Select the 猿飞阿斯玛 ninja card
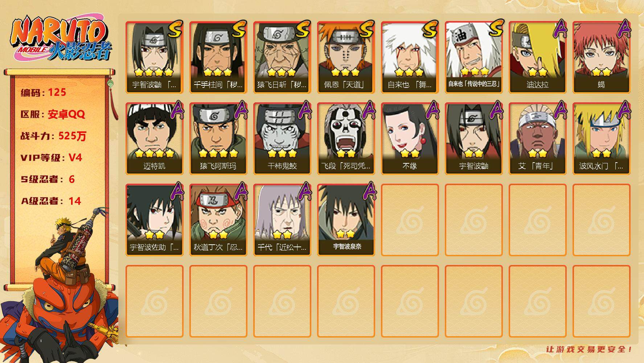 pyautogui.click(x=218, y=139)
